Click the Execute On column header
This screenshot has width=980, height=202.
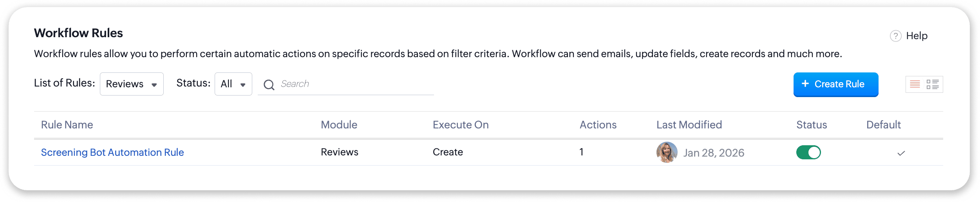point(461,125)
